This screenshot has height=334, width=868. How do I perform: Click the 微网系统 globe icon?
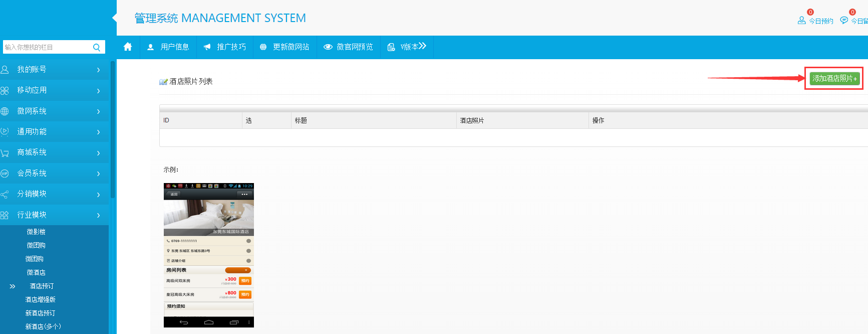5,111
